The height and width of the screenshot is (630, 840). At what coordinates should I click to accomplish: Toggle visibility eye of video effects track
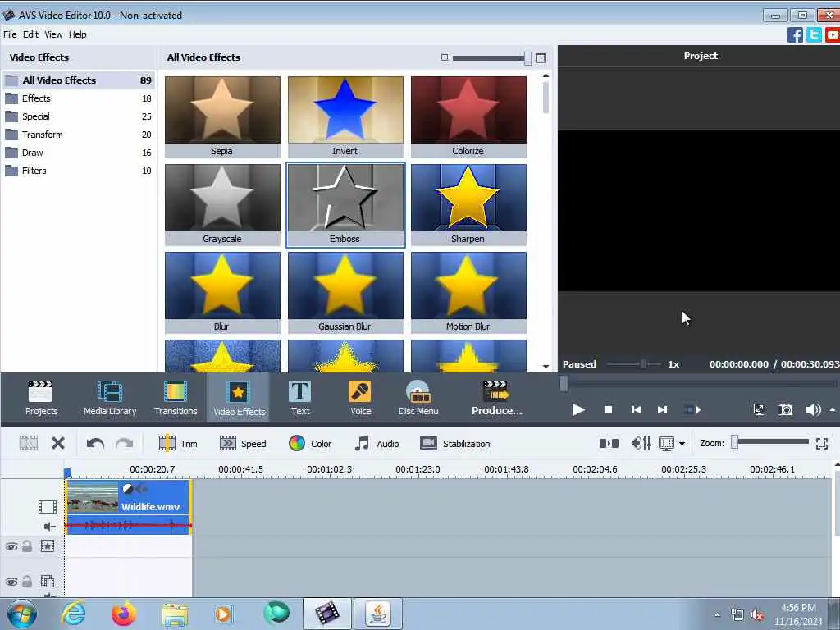11,546
